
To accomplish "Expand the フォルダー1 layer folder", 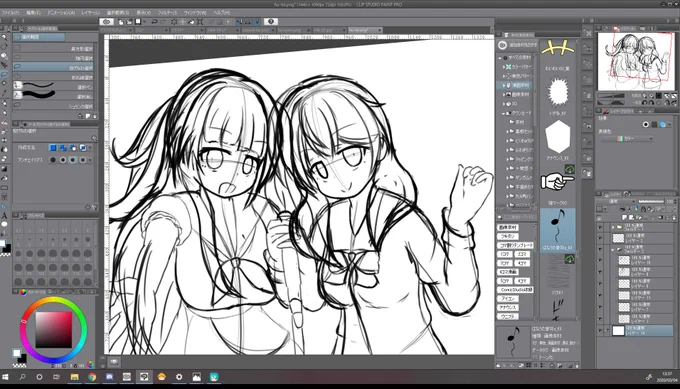I will pos(613,227).
